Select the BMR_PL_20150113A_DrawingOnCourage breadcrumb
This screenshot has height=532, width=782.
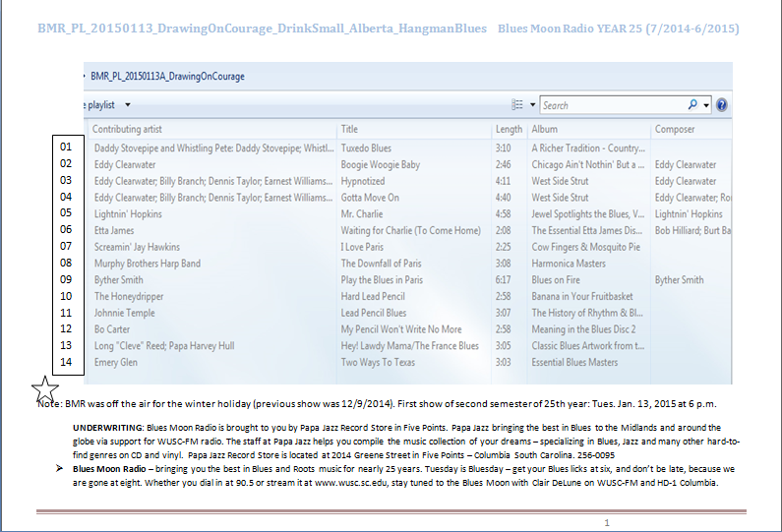(x=167, y=77)
